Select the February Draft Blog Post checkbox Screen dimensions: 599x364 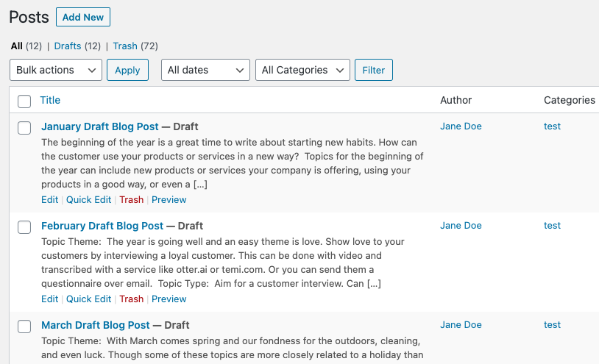click(x=24, y=226)
